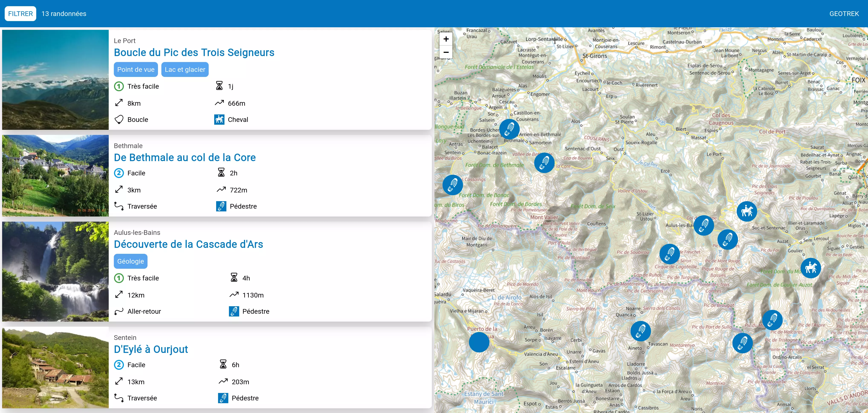Click the hourglass icon next to 6h
Screen dimensions: 868x413
[x=223, y=364]
